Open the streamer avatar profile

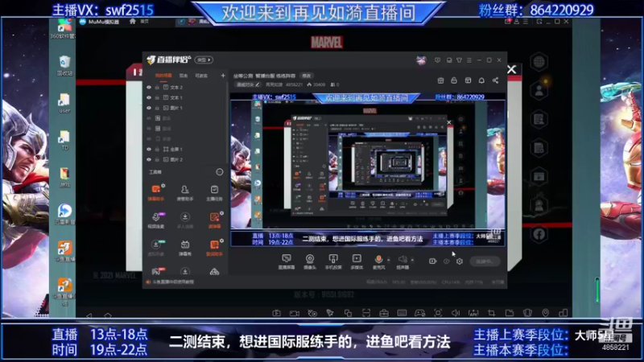(421, 60)
